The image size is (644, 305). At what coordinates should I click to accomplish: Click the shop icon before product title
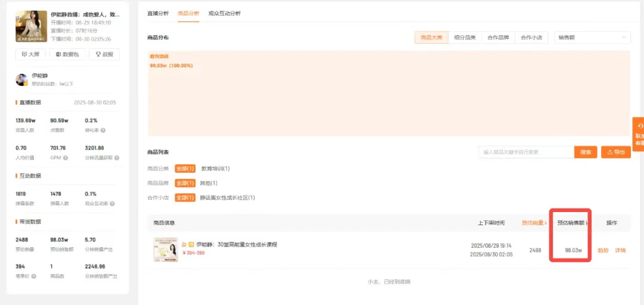[x=184, y=245]
